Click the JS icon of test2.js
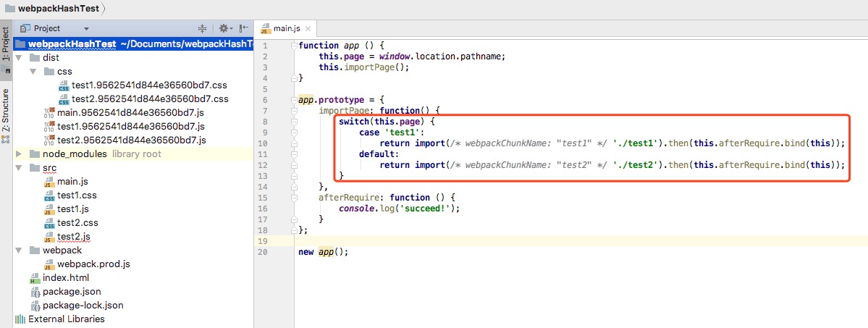Image resolution: width=868 pixels, height=328 pixels. 49,237
